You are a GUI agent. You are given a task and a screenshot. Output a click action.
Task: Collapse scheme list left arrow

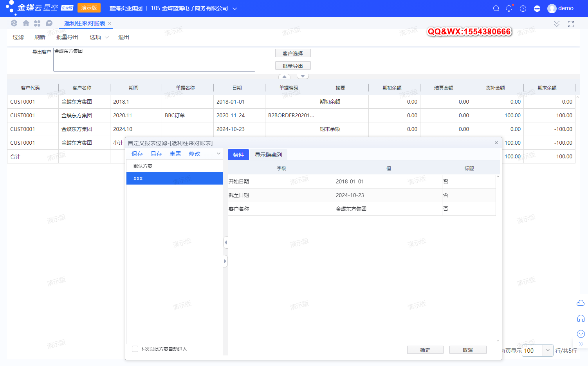225,242
